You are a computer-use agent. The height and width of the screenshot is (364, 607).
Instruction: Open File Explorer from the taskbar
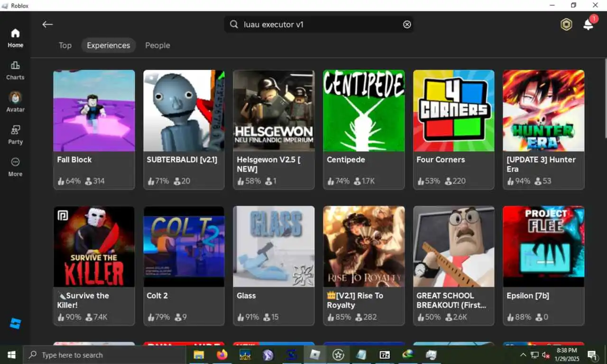(x=199, y=355)
